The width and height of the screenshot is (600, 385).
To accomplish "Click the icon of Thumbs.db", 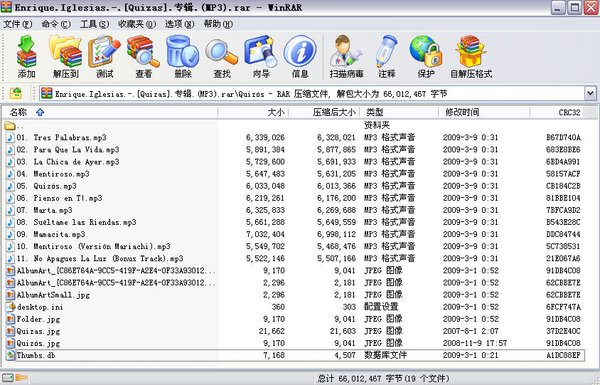I will [10, 355].
